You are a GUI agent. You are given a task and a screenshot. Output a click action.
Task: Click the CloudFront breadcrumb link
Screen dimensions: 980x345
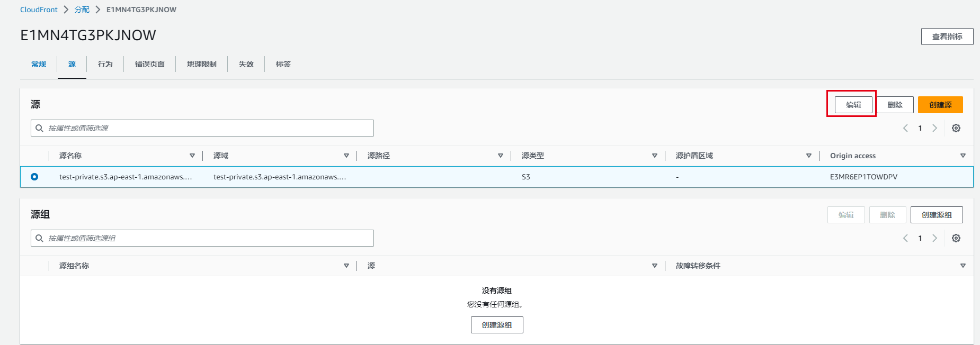tap(39, 10)
